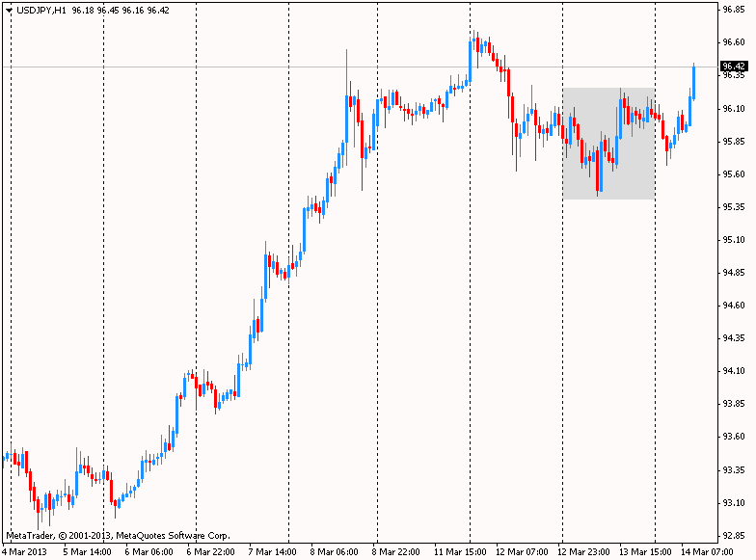Screen dimensions: 756x560
Task: Click the 94.85 price axis label
Action: tap(733, 272)
